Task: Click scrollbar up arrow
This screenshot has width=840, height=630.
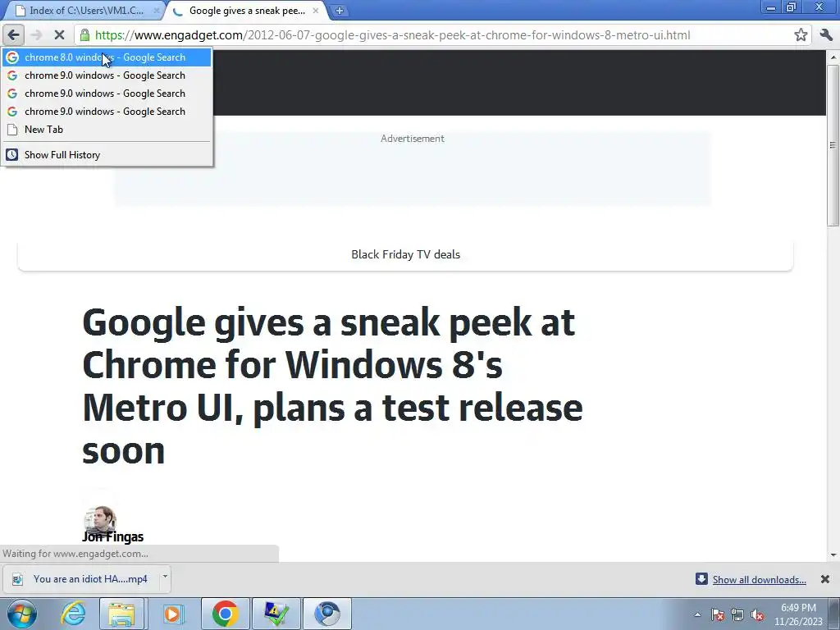Action: pyautogui.click(x=833, y=57)
